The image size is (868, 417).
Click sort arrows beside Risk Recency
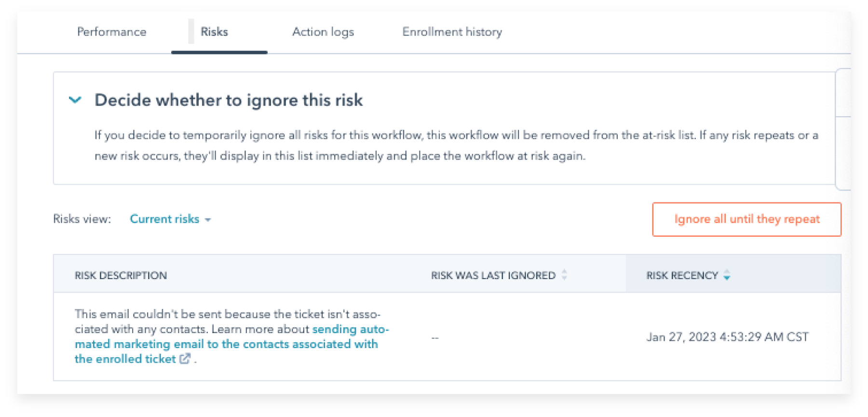coord(727,275)
